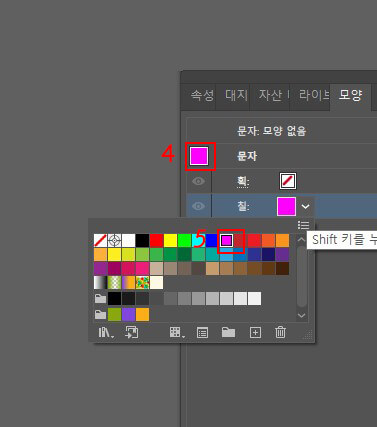Switch to the 라이브 tab

[x=314, y=95]
